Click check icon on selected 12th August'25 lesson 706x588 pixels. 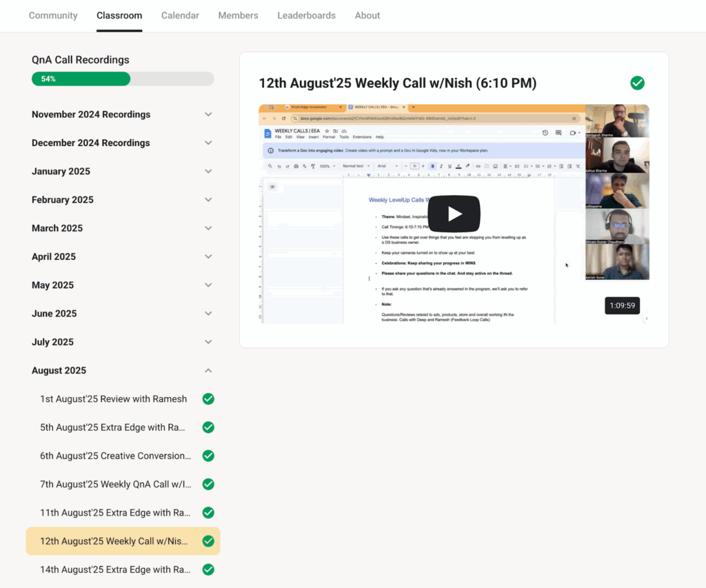(x=208, y=541)
